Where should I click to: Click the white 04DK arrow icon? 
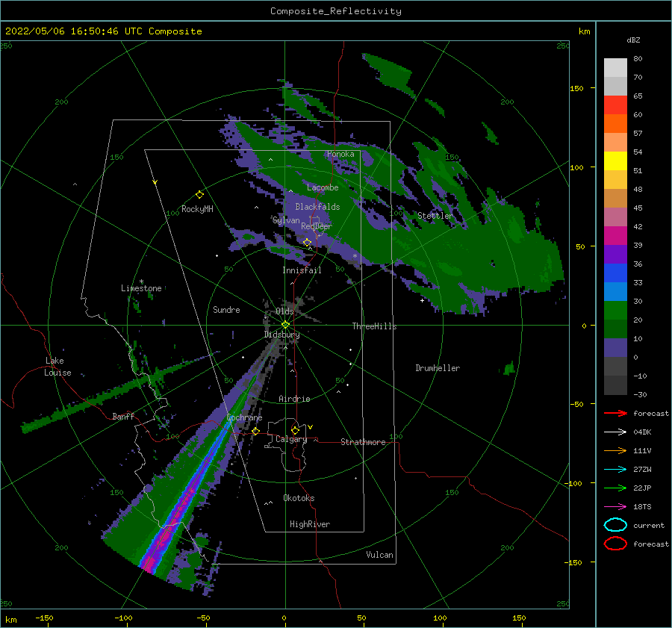pos(615,432)
